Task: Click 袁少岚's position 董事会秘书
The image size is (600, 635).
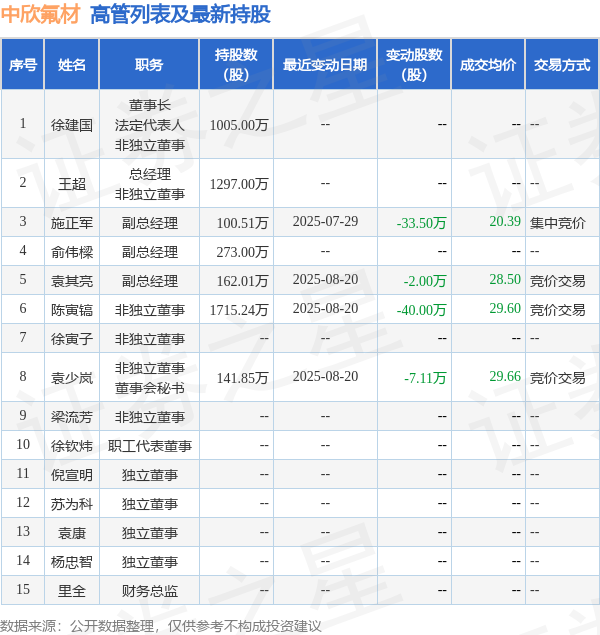Action: (149, 388)
